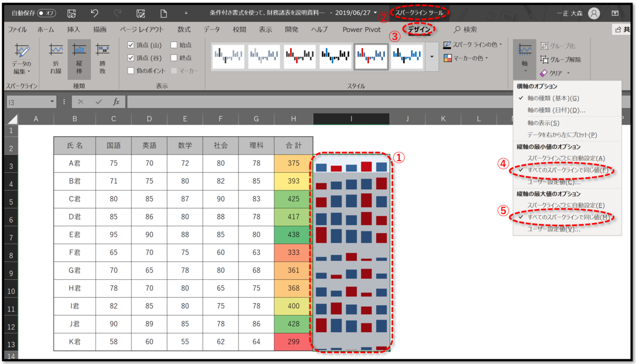Switch to the 数式 tab
The width and height of the screenshot is (636, 364).
(184, 30)
